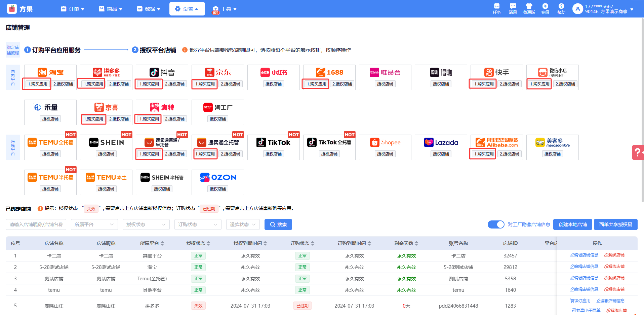Screen dimensions: 644x315
Task: Toggle 对工厂隐藏店铺信息 switch
Action: [x=496, y=224]
